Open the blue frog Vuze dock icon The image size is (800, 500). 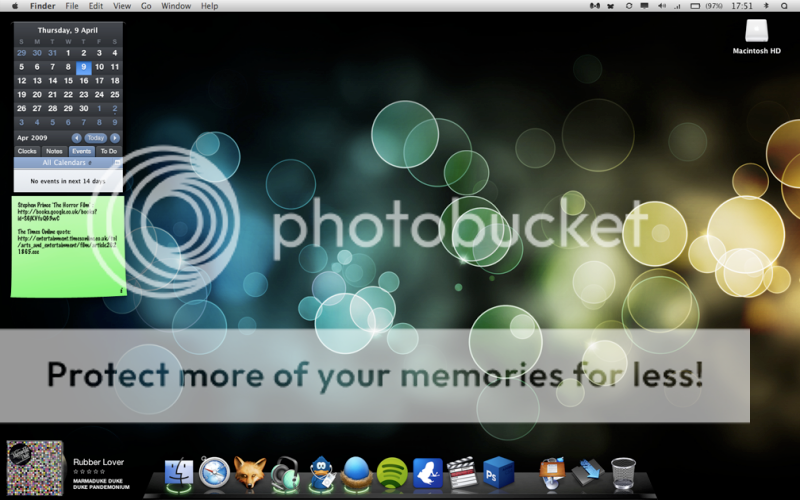(428, 473)
